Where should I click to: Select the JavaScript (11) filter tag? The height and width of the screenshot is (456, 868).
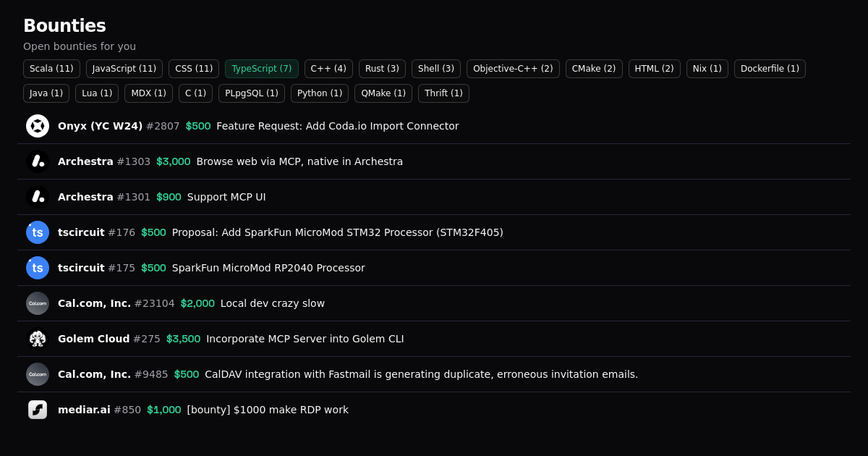tap(124, 69)
